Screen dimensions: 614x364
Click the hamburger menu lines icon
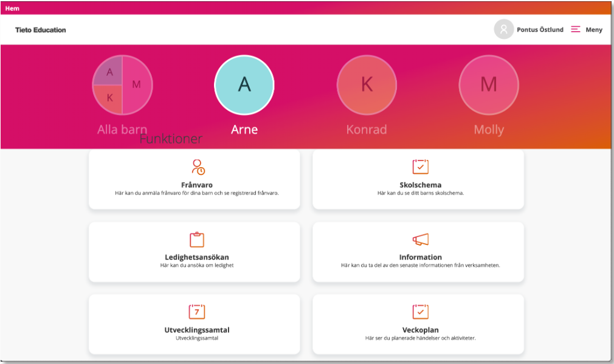[x=576, y=29]
